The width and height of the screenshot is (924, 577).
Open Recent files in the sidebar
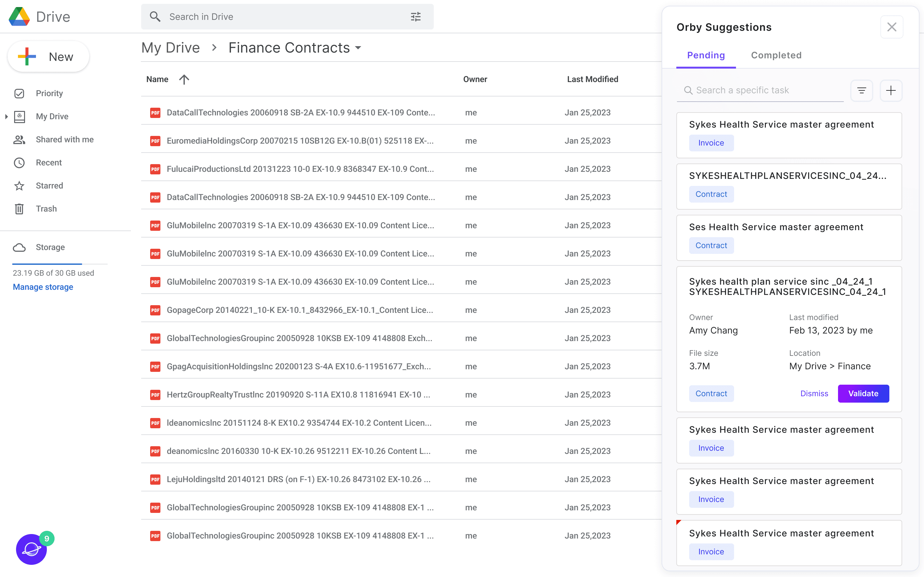(48, 163)
